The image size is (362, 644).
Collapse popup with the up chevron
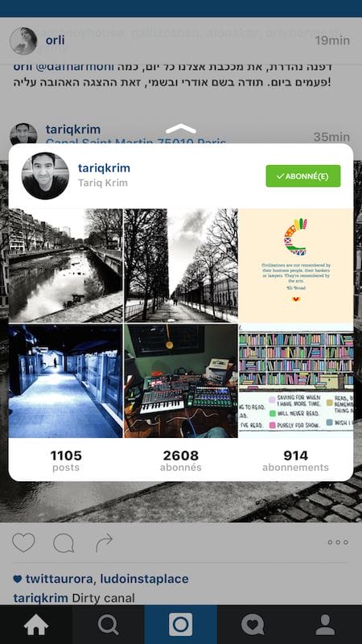coord(181,129)
